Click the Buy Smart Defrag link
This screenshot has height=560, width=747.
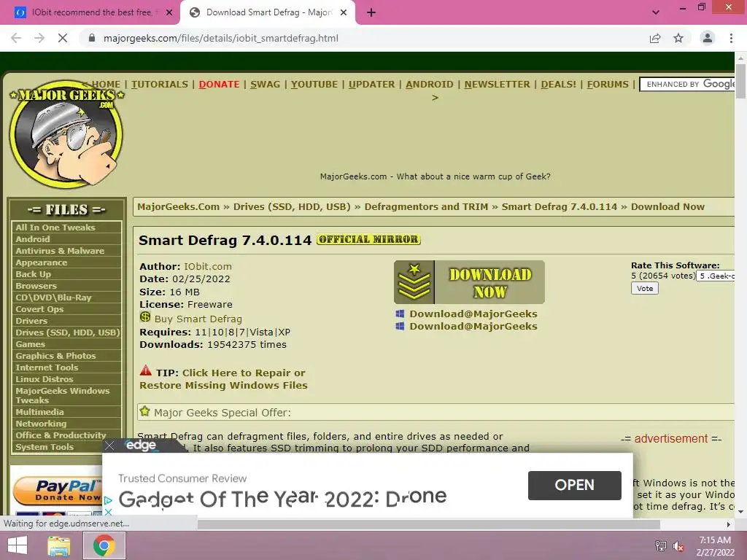(x=198, y=319)
